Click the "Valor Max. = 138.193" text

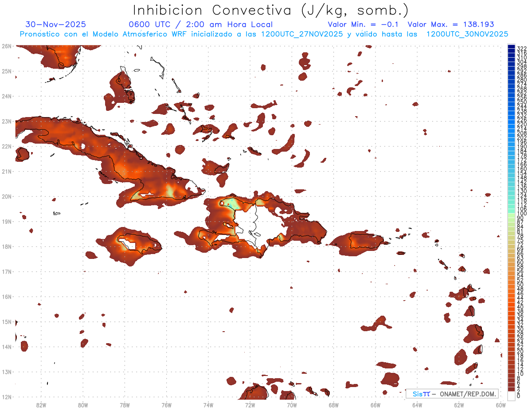point(451,24)
